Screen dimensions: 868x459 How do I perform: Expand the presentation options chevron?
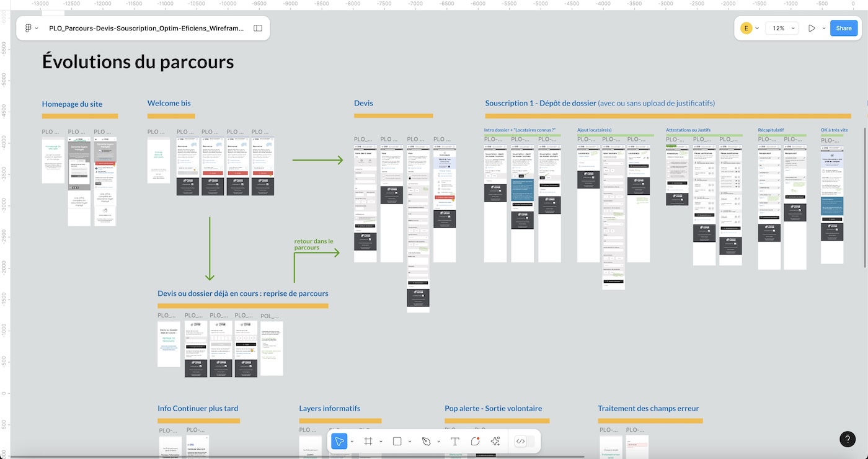[824, 29]
